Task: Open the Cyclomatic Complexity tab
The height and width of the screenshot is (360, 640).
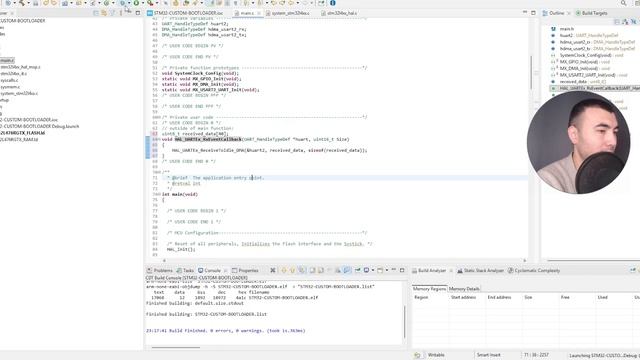Action: (534, 270)
